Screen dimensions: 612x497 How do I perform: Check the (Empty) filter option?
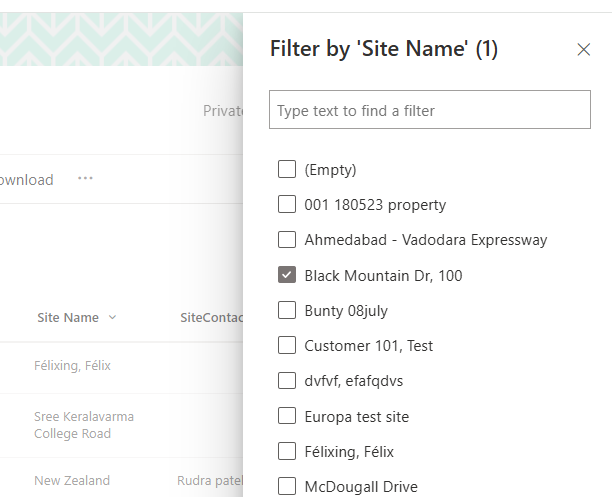click(287, 170)
